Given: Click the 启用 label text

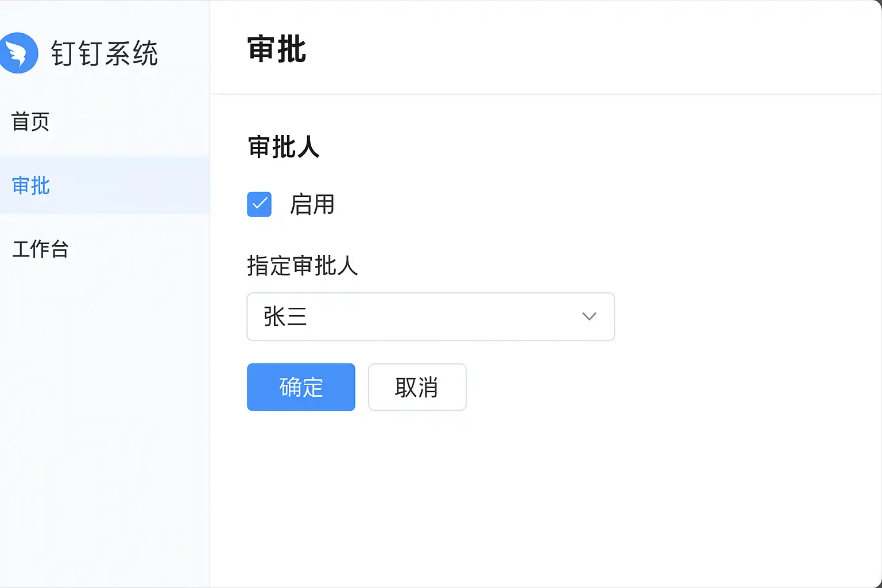Looking at the screenshot, I should (312, 204).
